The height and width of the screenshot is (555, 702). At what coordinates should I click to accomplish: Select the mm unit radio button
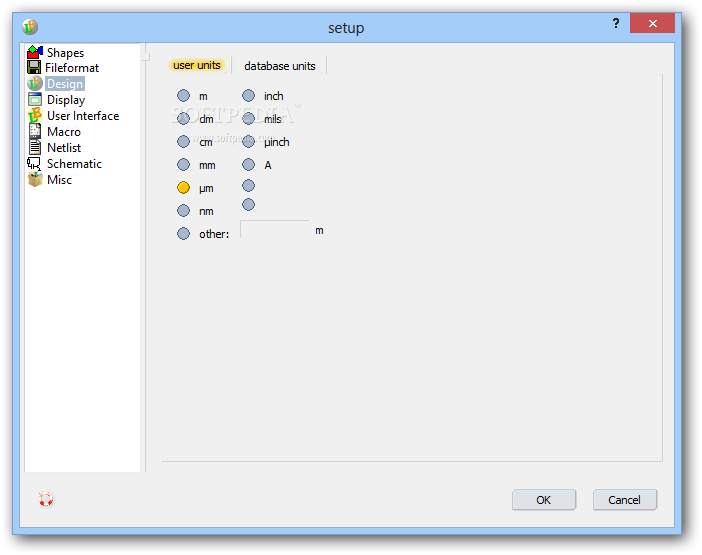183,165
